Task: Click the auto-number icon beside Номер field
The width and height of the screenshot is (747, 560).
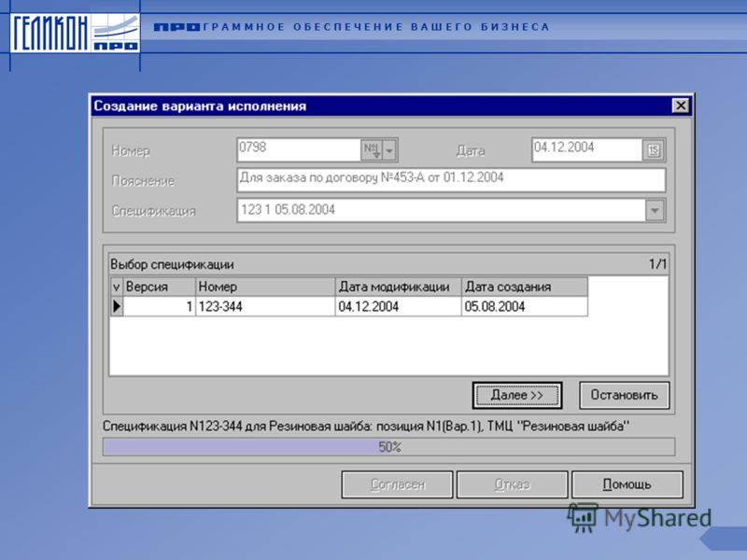Action: tap(371, 150)
